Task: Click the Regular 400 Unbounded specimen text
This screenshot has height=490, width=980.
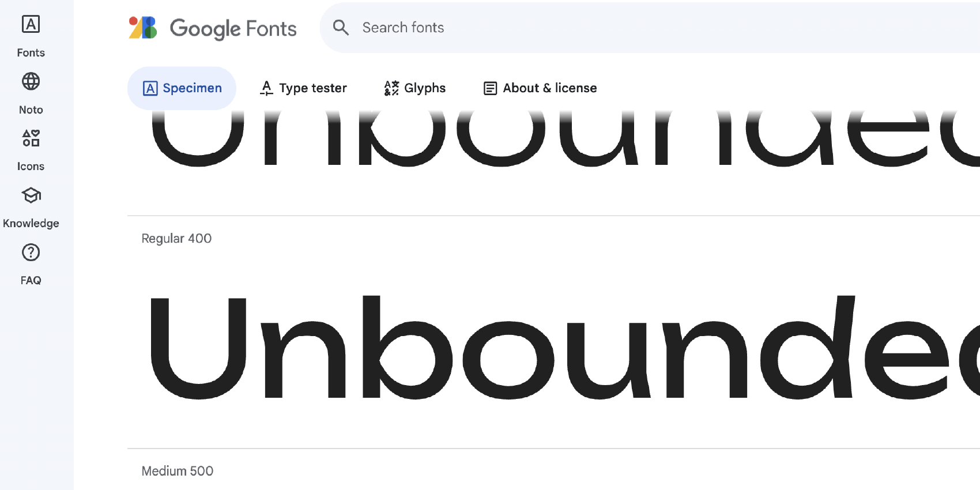Action: [x=565, y=347]
